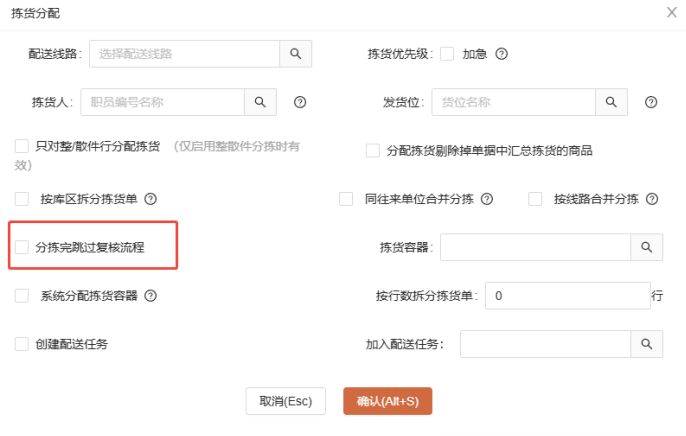
Task: Click search icon beside 加入配送任务 field
Action: click(x=646, y=344)
